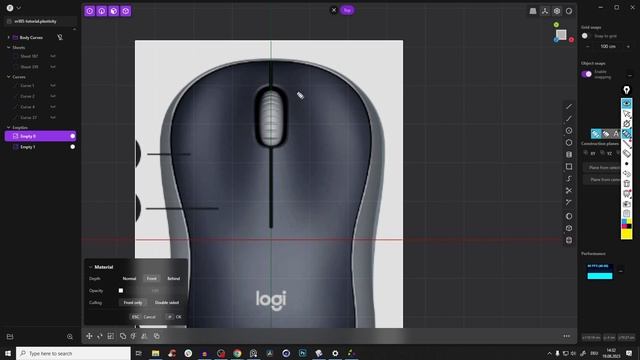Decrease the grid size with minus
This screenshot has height=360, width=640.
[588, 47]
